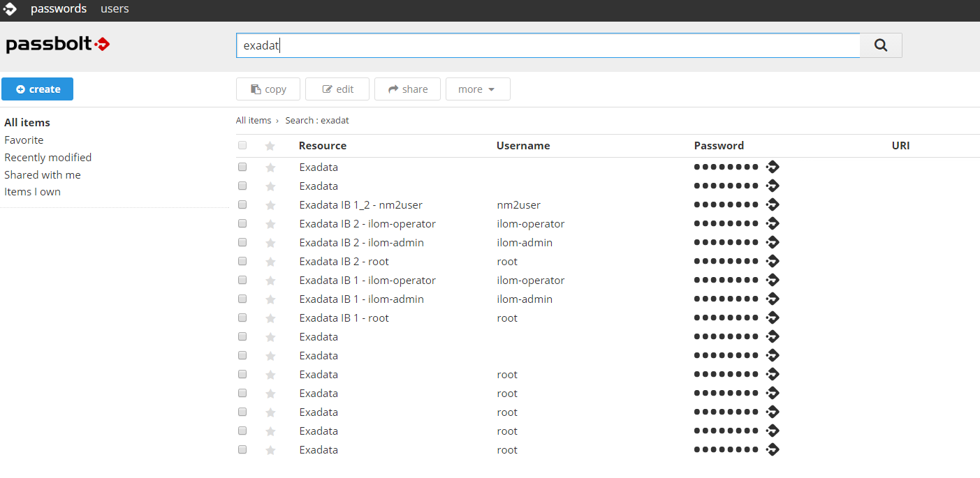Check the box for Exadata IB 1_2 - nm2user
Screen dimensions: 980x478
(242, 204)
